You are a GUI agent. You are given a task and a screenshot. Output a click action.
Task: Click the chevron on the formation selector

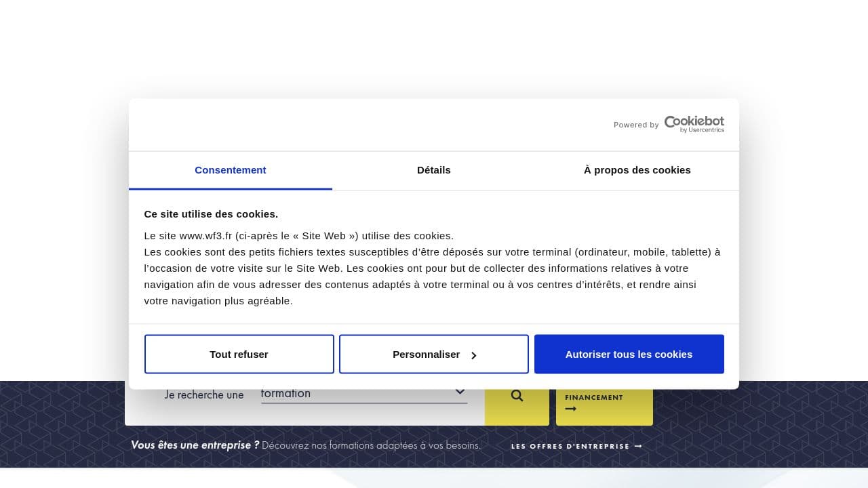pos(460,392)
